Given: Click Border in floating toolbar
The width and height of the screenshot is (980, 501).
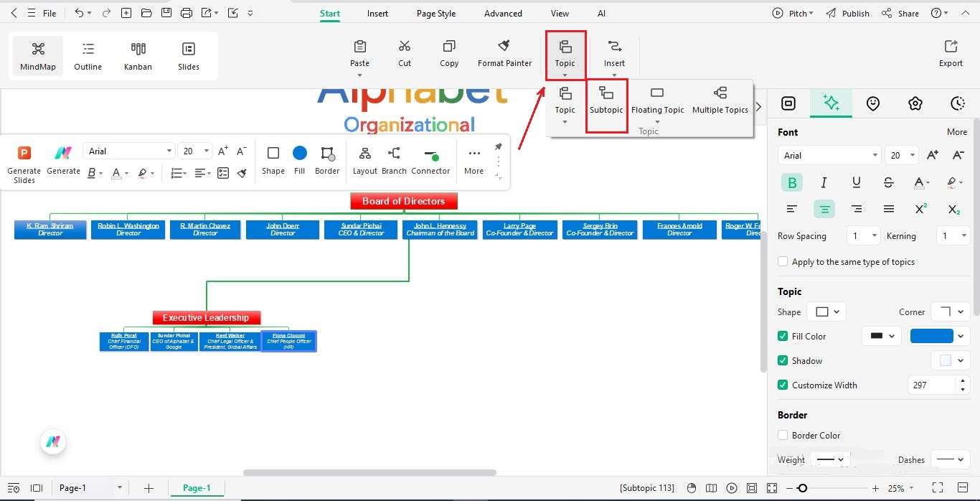Looking at the screenshot, I should 327,161.
